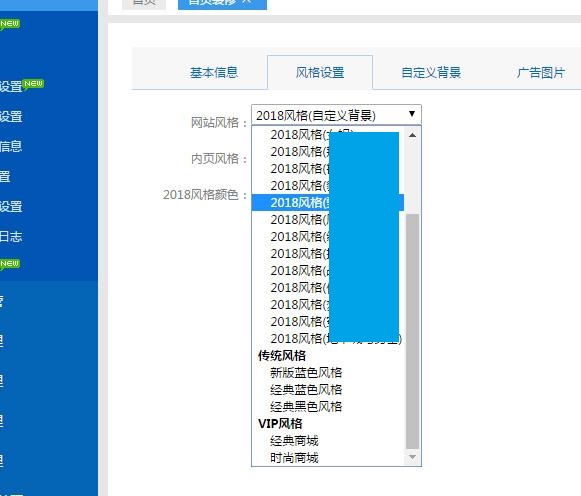Open the 日志 sidebar menu item
This screenshot has height=496, width=581.
(x=11, y=236)
